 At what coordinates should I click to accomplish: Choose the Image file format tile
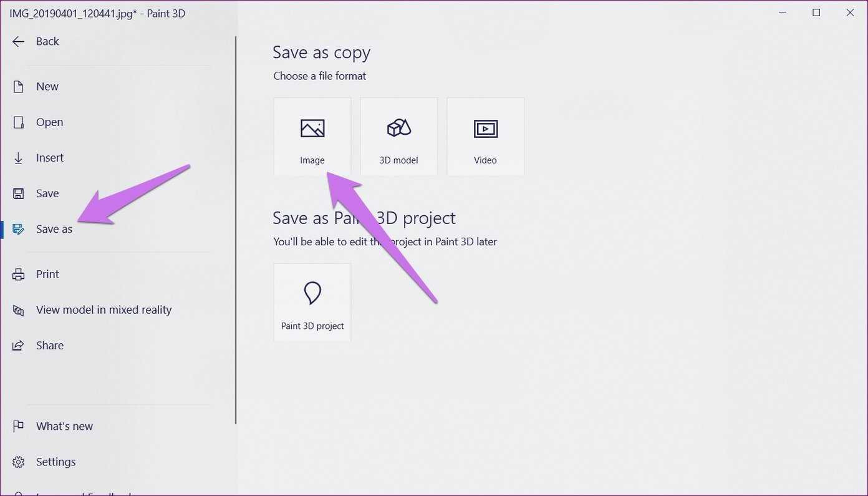point(312,136)
